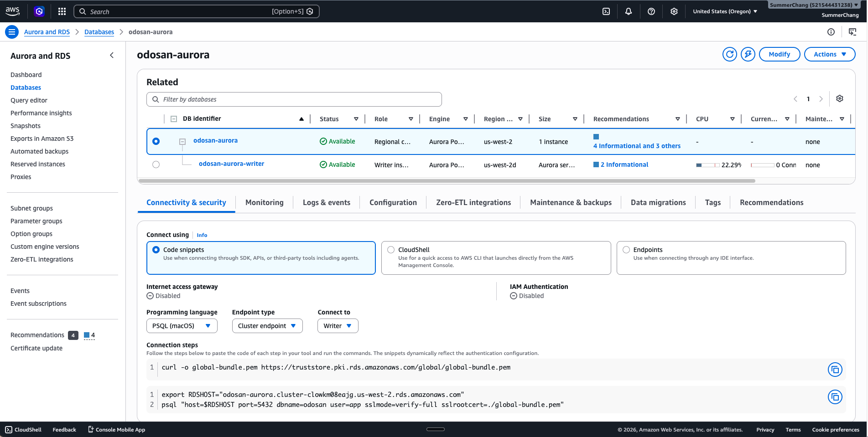Open Databases breadcrumb link
Screen dimensions: 868x437
point(99,32)
